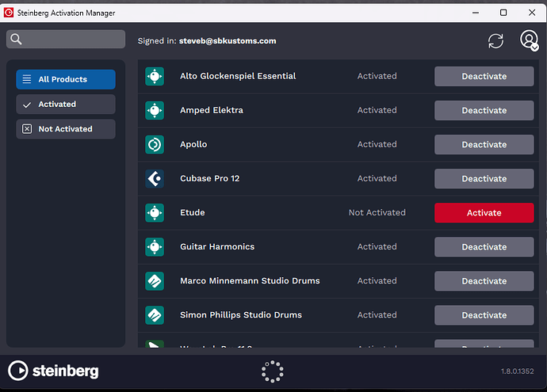Click the Steinberg logo in footer
The height and width of the screenshot is (392, 547).
click(x=53, y=371)
